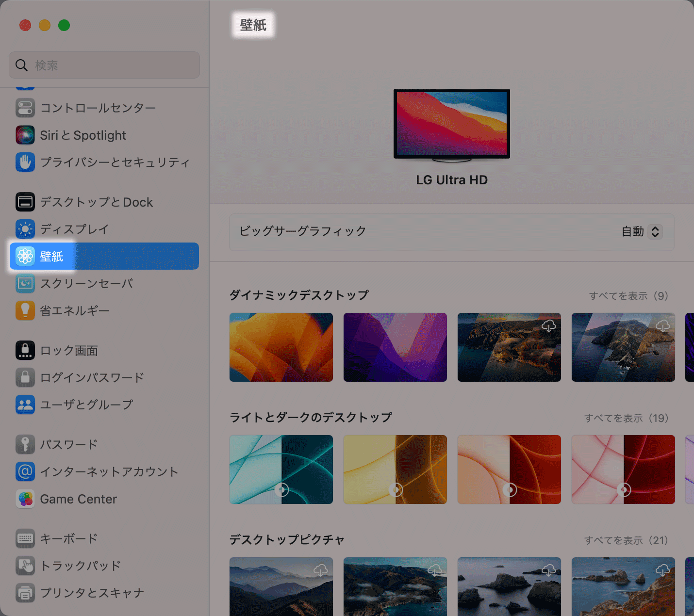Download the orange coastal rocks picture via cloud icon
Viewport: 694px width, 616px height.
(663, 570)
